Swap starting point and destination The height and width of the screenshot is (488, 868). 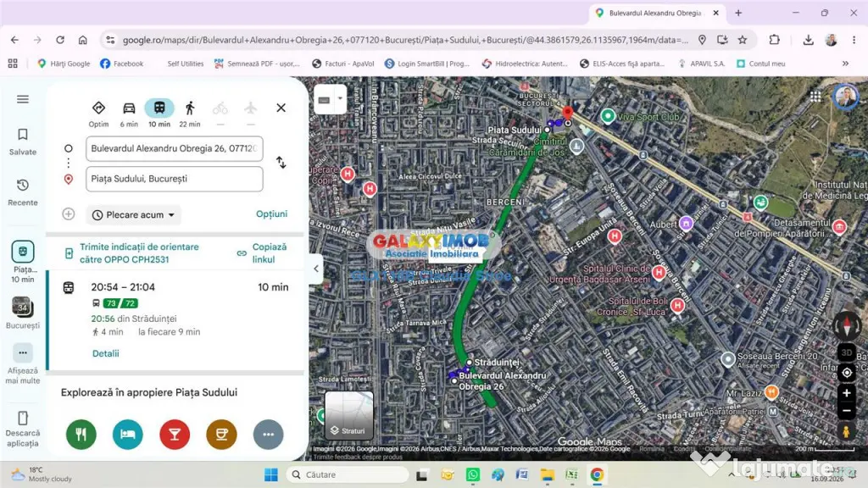(x=281, y=163)
